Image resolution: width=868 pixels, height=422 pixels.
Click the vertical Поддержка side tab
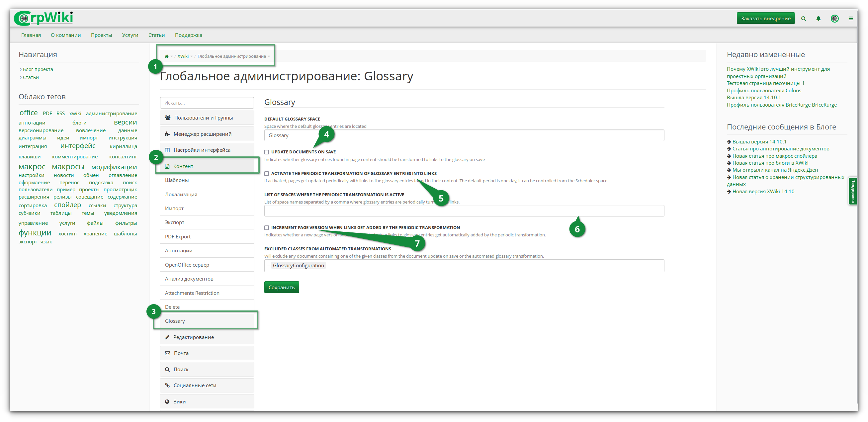click(x=853, y=191)
